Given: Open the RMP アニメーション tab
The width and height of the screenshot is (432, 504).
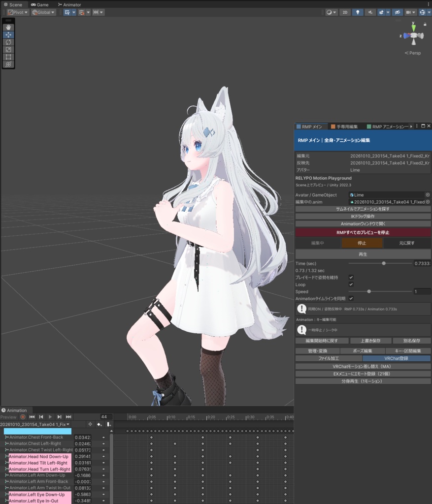Looking at the screenshot, I should tap(388, 126).
